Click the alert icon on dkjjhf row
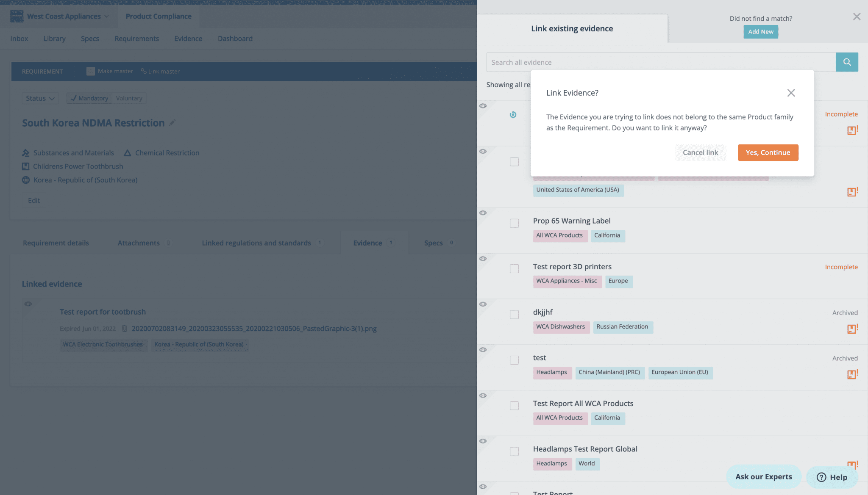Screen dimensions: 868x495 pyautogui.click(x=852, y=329)
